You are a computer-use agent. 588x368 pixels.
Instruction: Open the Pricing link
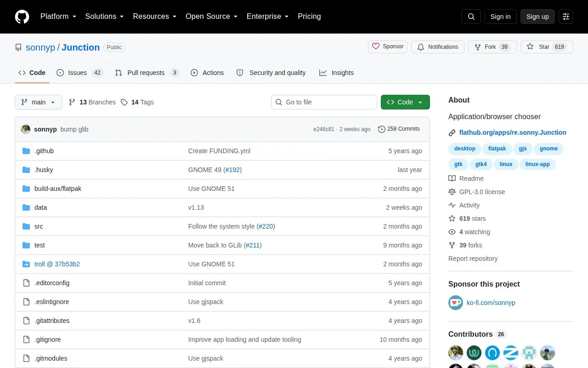point(309,17)
